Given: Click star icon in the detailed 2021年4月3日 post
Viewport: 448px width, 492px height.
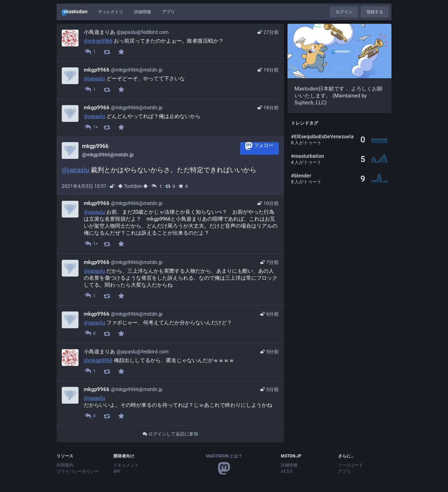Looking at the screenshot, I should (x=181, y=186).
